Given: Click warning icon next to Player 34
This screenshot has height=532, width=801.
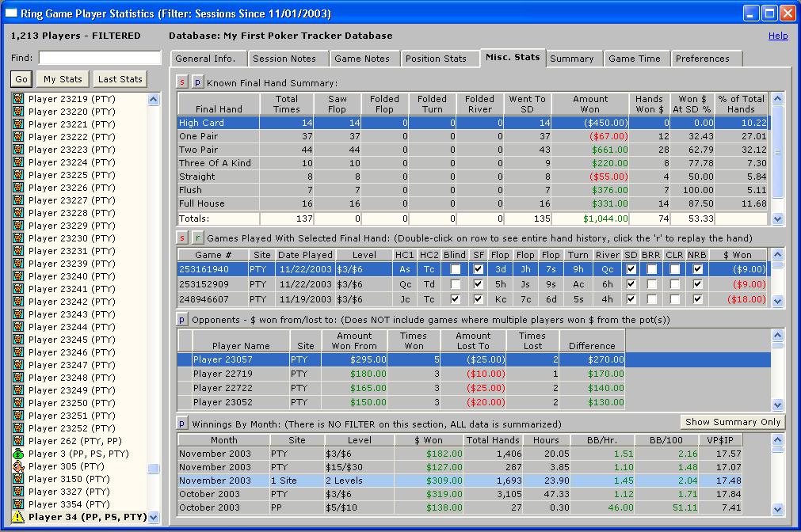Looking at the screenshot, I should 17,517.
